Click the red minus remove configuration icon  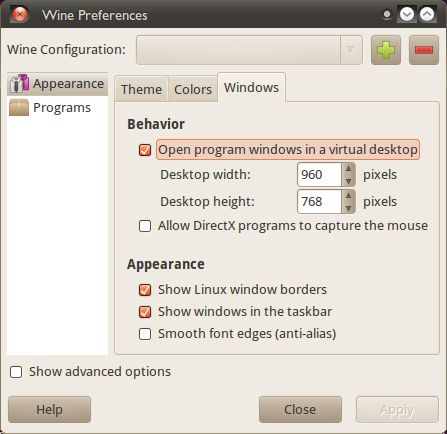click(424, 50)
